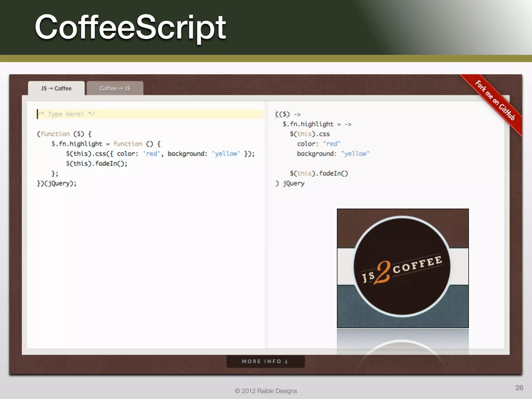Screen dimensions: 532x399
Task: Click the '$(this).fadeIn();' line in JavaScript
Action: (97, 164)
